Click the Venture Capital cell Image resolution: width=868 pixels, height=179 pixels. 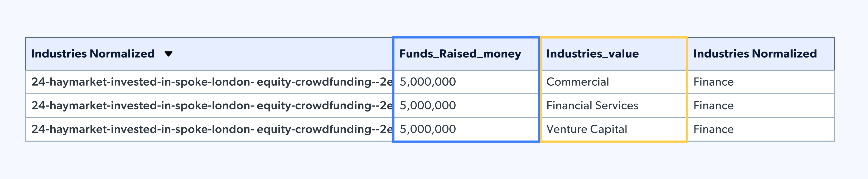[587, 129]
